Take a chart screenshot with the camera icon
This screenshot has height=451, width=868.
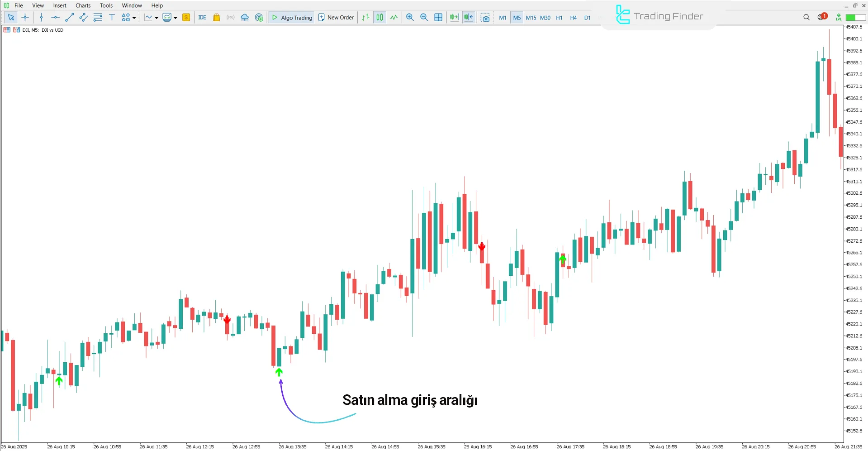(x=485, y=17)
